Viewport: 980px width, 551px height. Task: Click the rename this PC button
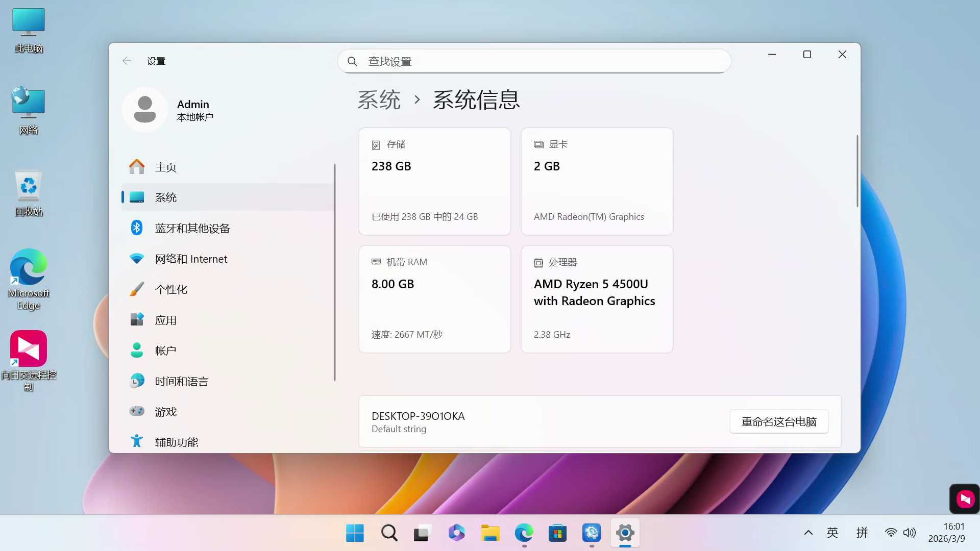tap(778, 421)
